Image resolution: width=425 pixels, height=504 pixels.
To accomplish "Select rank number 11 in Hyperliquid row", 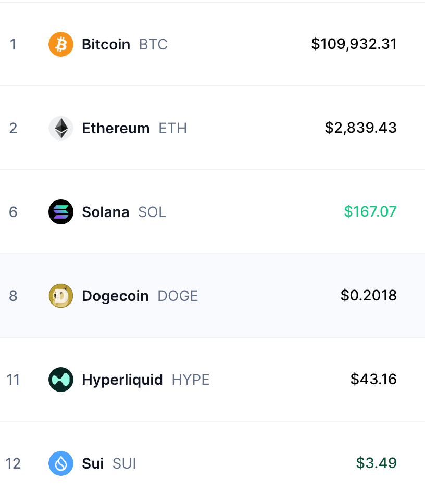I will pyautogui.click(x=13, y=380).
